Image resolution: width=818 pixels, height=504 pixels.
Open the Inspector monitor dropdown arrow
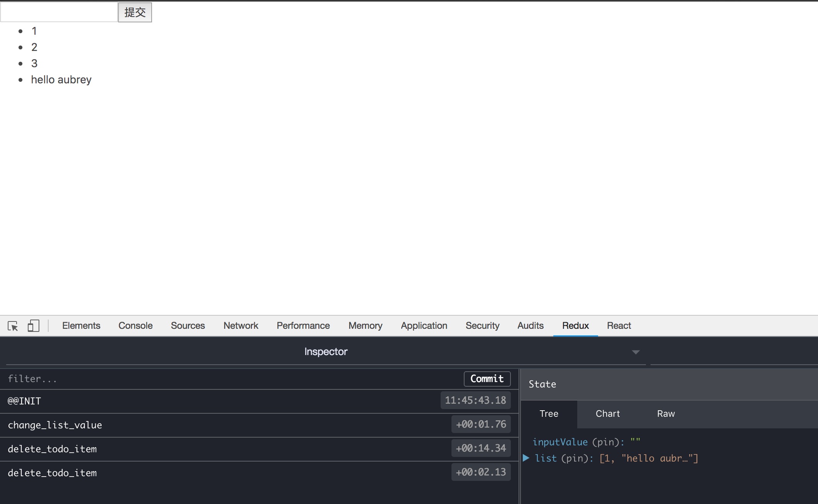[x=636, y=352]
